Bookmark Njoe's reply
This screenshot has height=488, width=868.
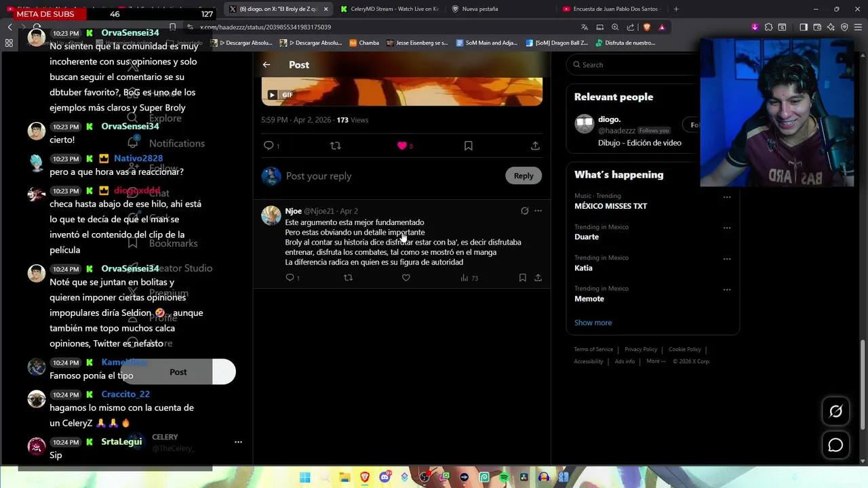(522, 278)
